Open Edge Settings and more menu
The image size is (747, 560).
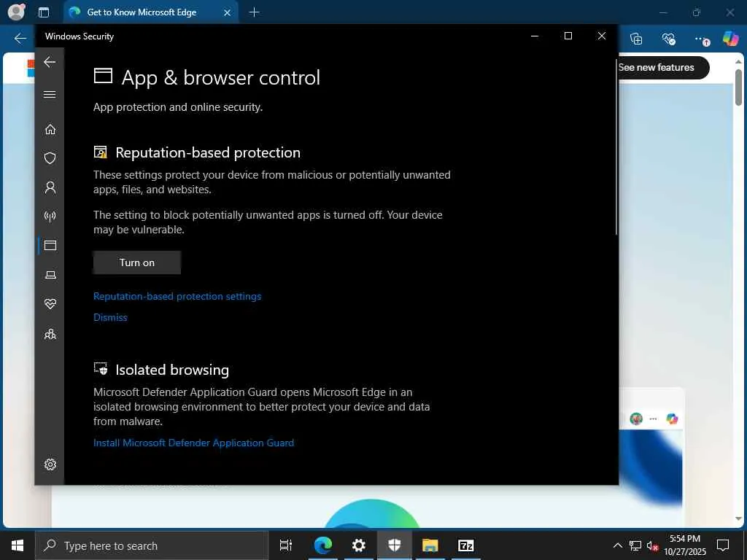pyautogui.click(x=701, y=39)
